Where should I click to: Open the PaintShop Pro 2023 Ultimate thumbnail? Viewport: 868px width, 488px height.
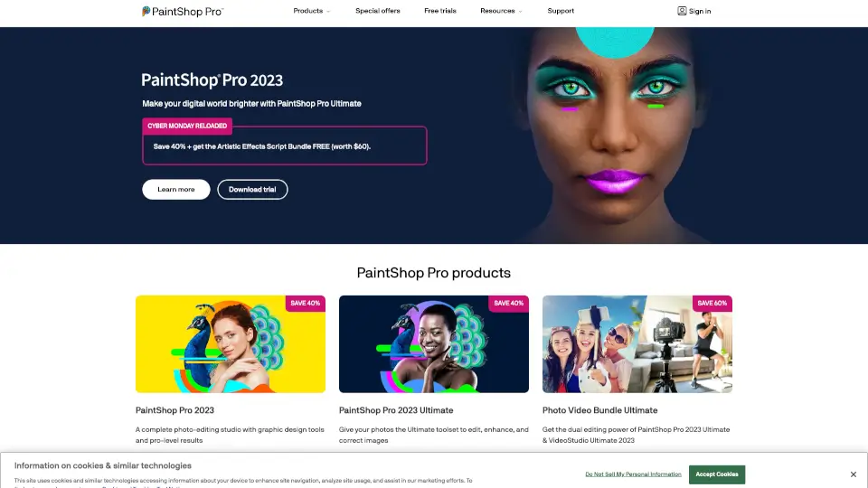[433, 344]
